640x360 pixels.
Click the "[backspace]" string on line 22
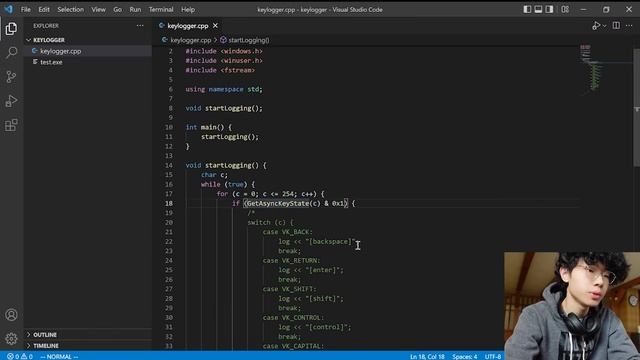331,242
